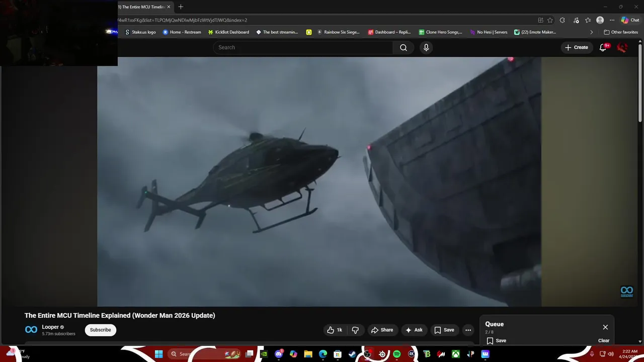Add page to favorites with star icon
This screenshot has height=362, width=644.
pos(550,20)
